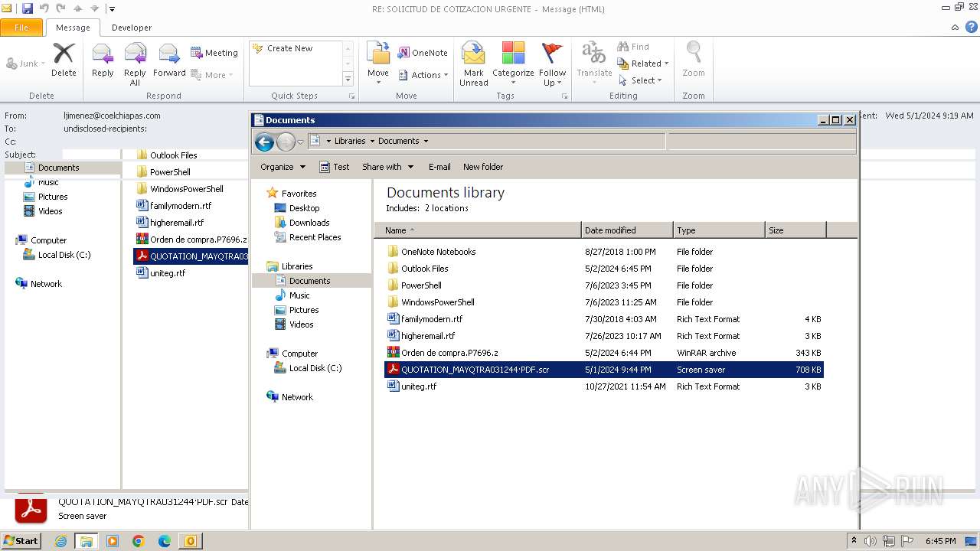Open Google Chrome from the taskbar
Screen dimensions: 980x551
pos(139,541)
